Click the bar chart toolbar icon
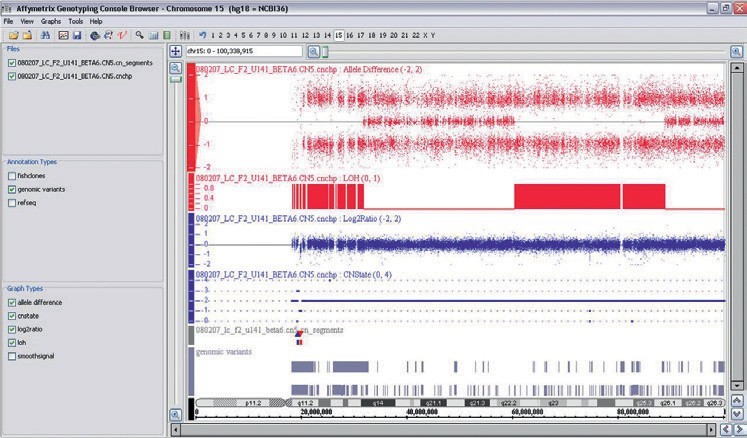Viewport: 747px width, 438px height. (x=153, y=35)
